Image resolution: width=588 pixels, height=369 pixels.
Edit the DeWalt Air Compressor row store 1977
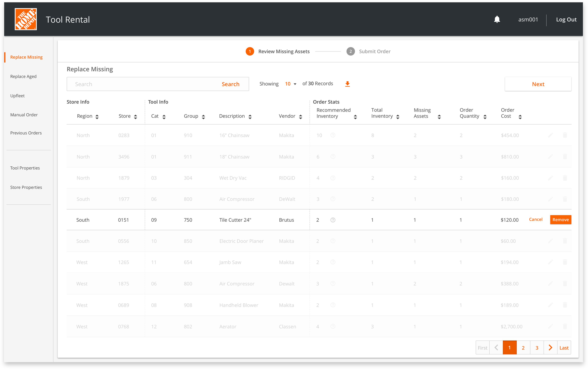click(550, 199)
